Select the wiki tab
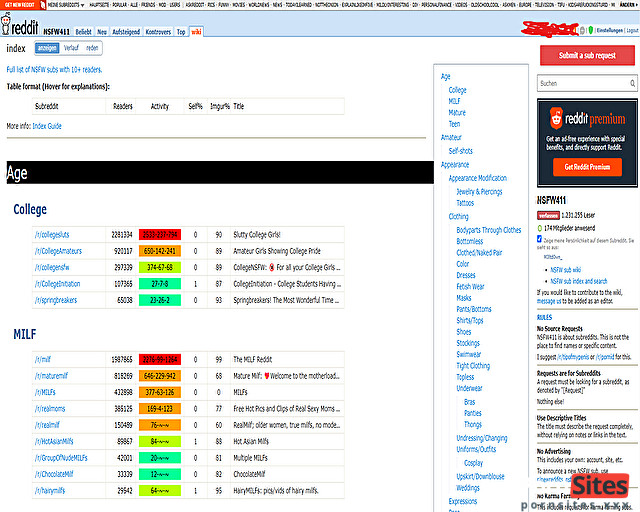This screenshot has height=512, width=640. 196,32
